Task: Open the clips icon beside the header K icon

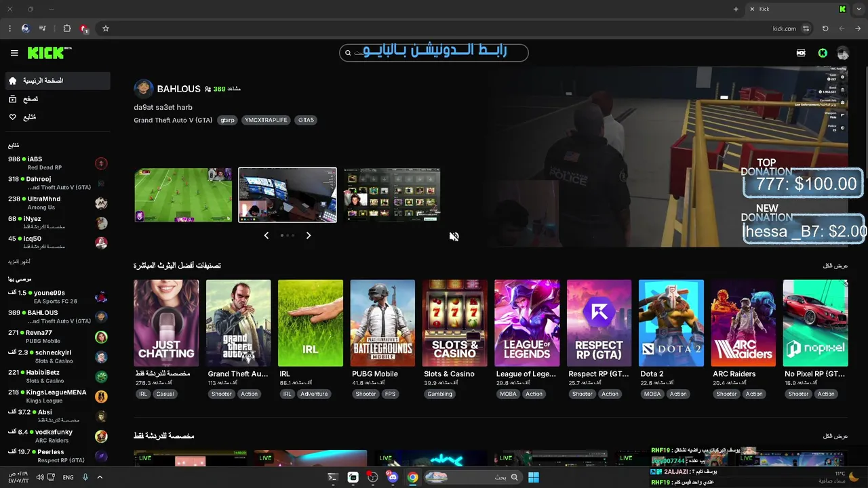Action: pos(801,53)
